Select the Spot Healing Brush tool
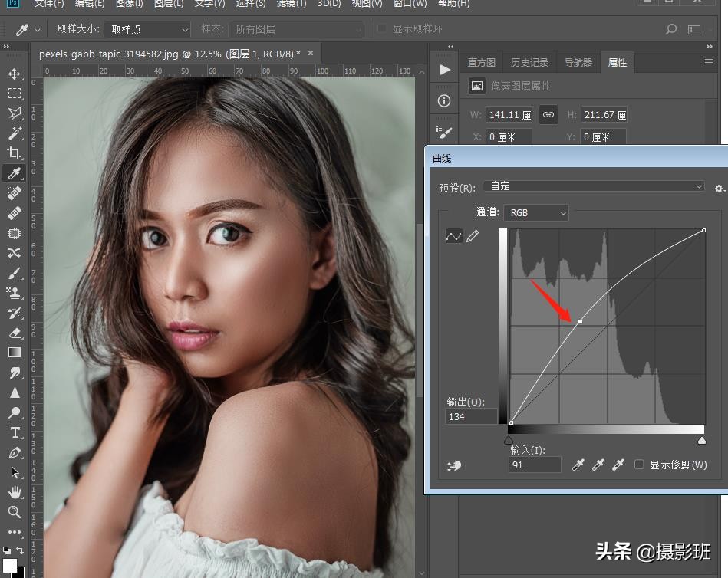 point(15,193)
